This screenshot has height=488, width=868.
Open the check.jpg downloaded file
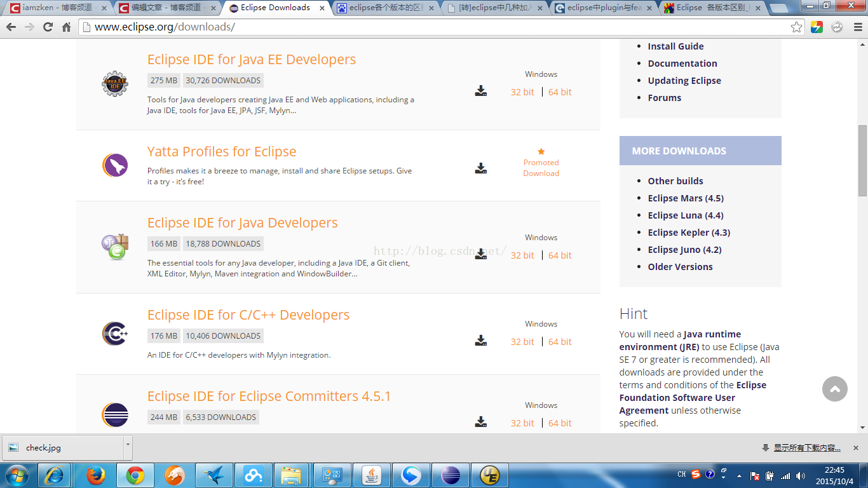[62, 447]
